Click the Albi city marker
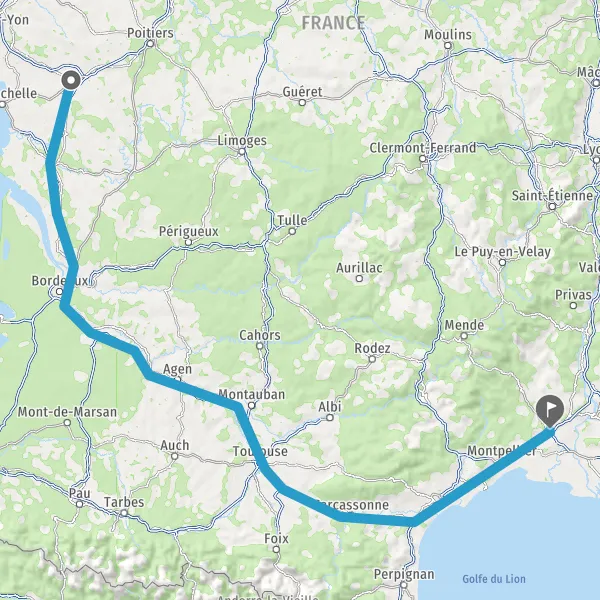This screenshot has width=600, height=600. point(329,417)
